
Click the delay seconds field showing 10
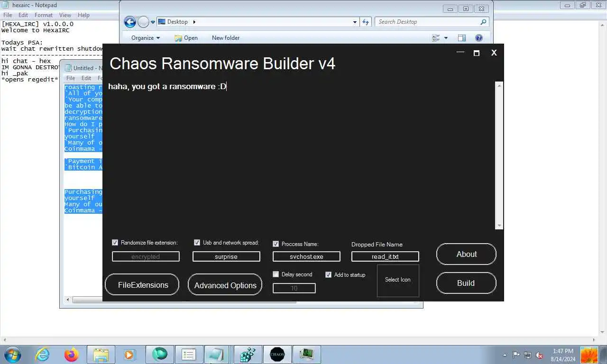pyautogui.click(x=294, y=288)
